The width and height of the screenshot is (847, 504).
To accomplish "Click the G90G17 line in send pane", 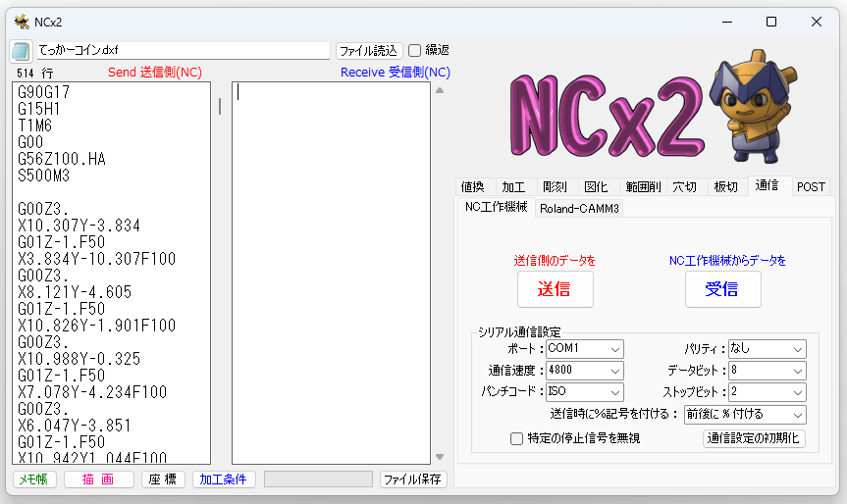I will [x=44, y=92].
